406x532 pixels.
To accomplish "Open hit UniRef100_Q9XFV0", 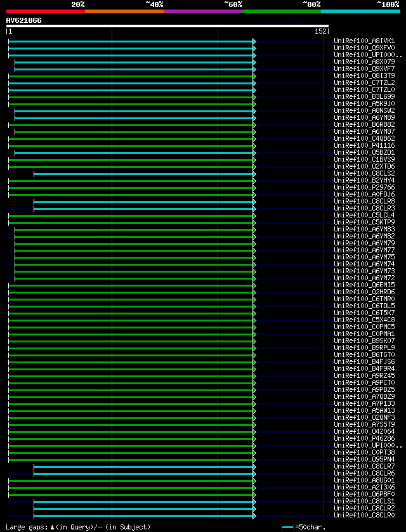I will pos(365,48).
